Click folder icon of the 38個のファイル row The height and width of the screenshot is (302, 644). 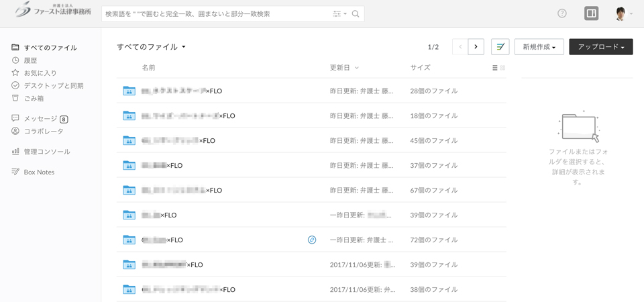pos(129,290)
